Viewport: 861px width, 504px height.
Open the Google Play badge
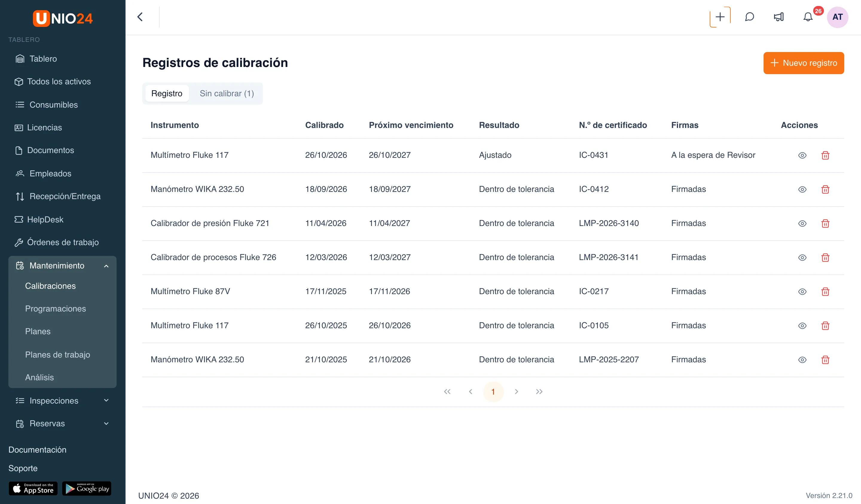point(87,489)
